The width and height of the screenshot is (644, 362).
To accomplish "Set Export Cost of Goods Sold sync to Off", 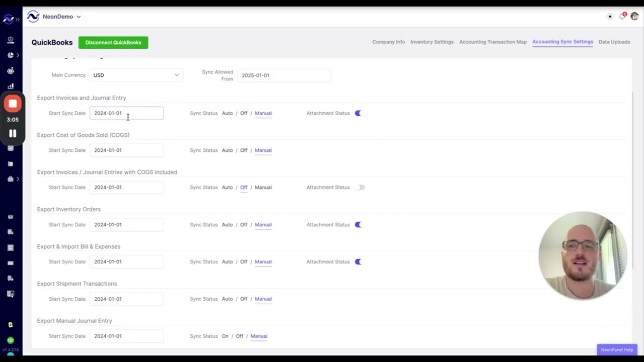I will click(244, 150).
